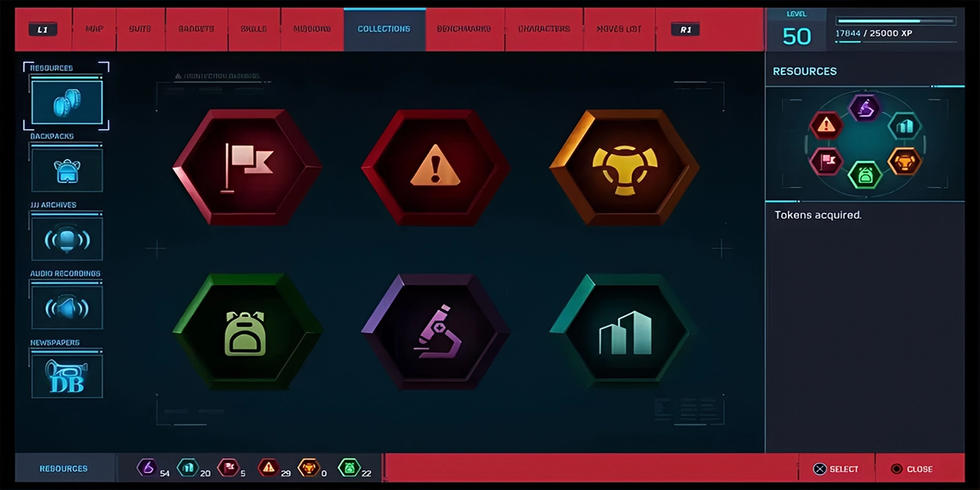Click the teal landmark token counter showing 20

[194, 468]
